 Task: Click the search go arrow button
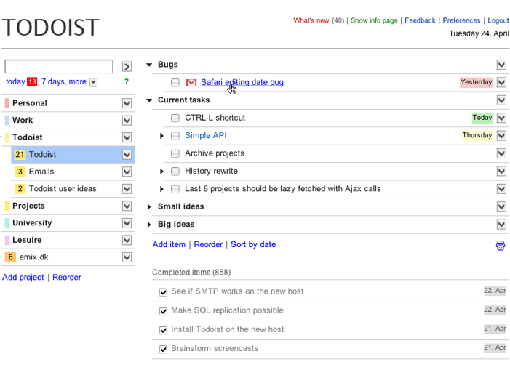(x=127, y=67)
